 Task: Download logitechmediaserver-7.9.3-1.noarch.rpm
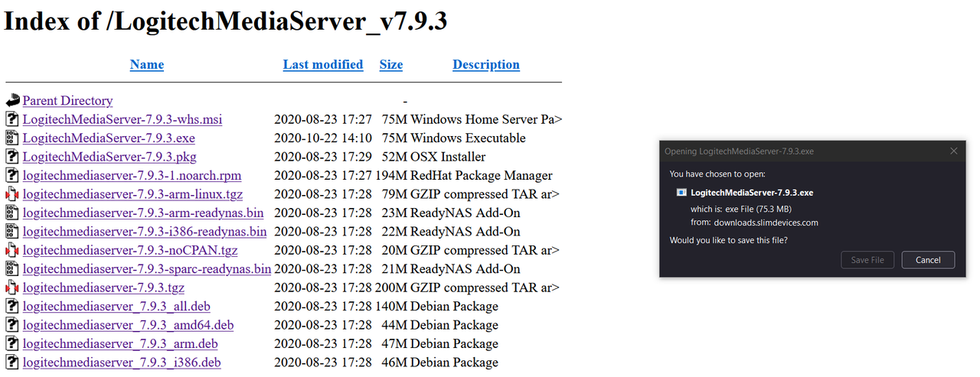click(x=132, y=175)
